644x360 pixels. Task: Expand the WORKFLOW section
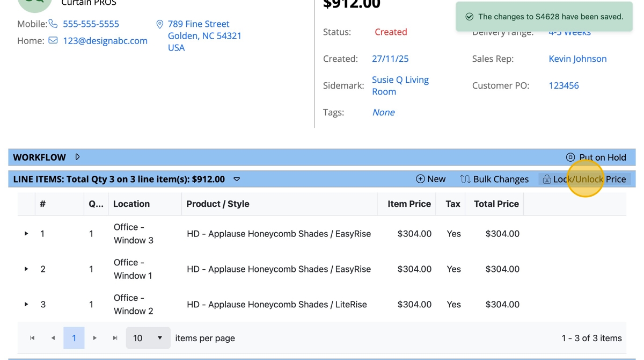point(77,157)
